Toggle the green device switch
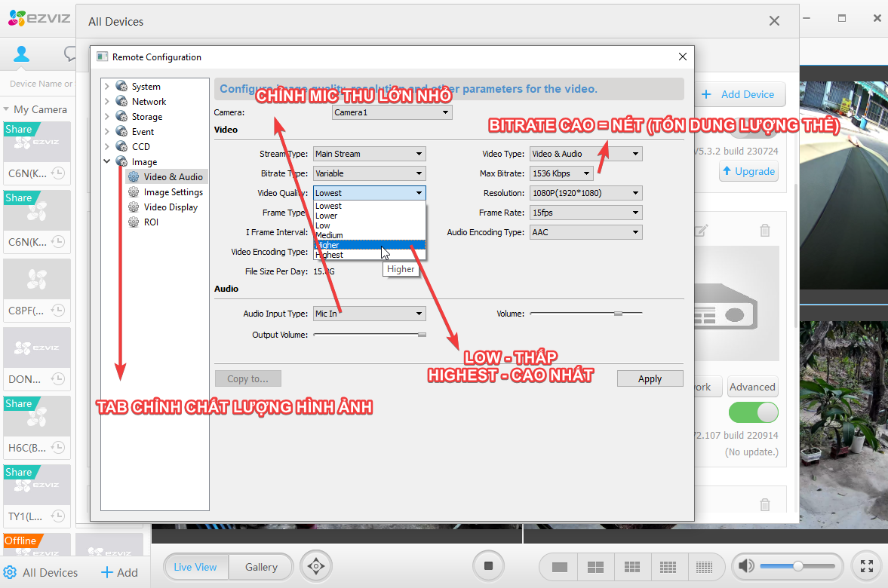This screenshot has height=588, width=888. [x=753, y=412]
